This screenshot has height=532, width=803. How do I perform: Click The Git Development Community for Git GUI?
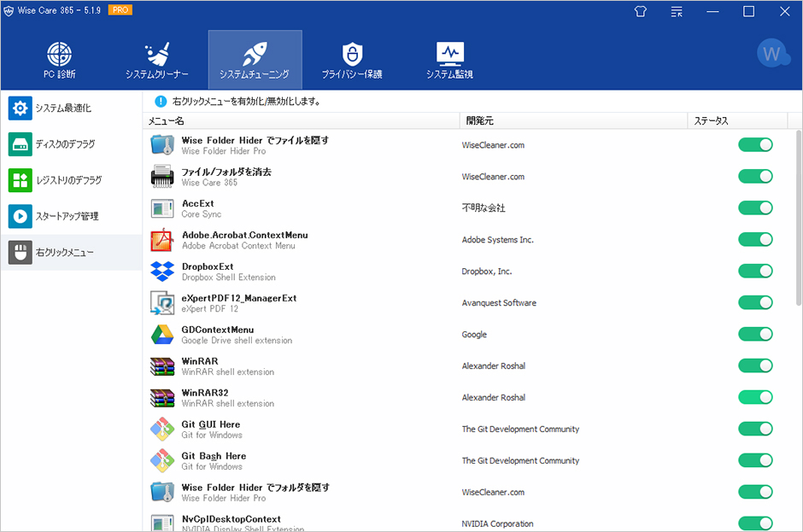(x=520, y=429)
